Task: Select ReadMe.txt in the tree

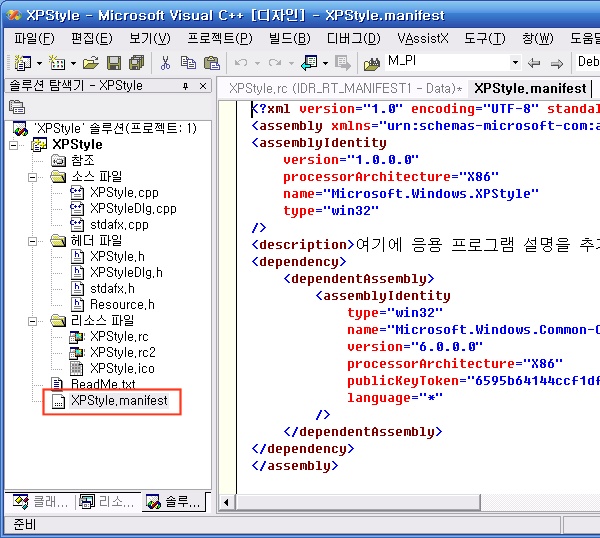Action: [x=103, y=384]
